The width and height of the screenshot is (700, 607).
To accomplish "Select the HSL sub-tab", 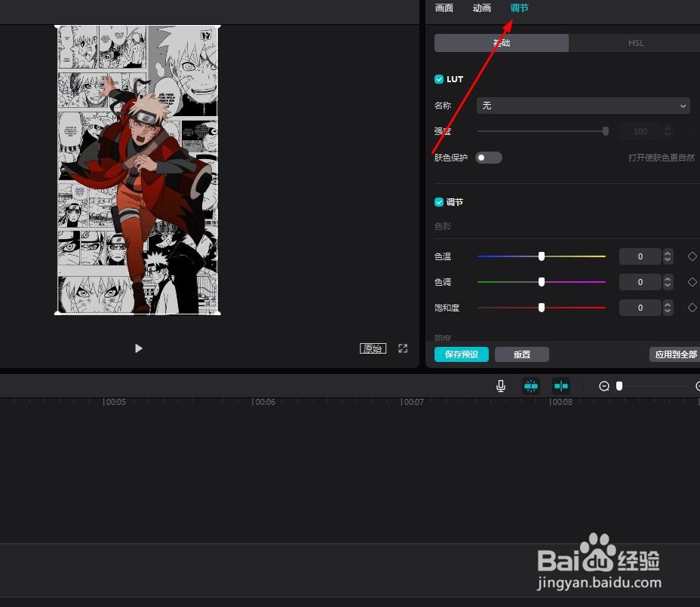I will (636, 43).
